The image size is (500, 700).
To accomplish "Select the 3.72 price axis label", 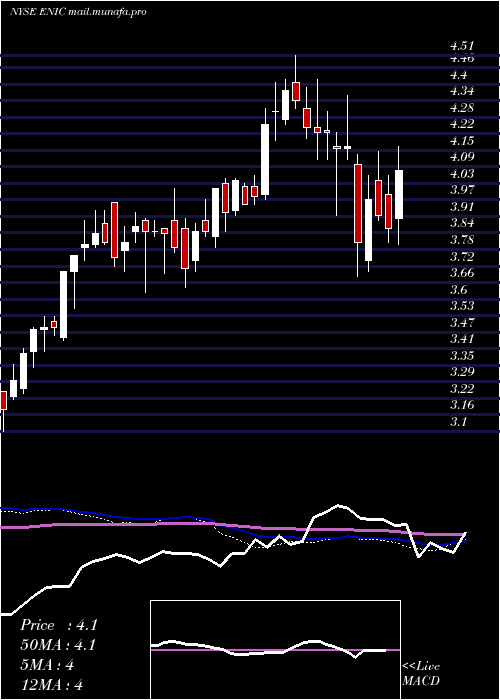I will click(462, 256).
